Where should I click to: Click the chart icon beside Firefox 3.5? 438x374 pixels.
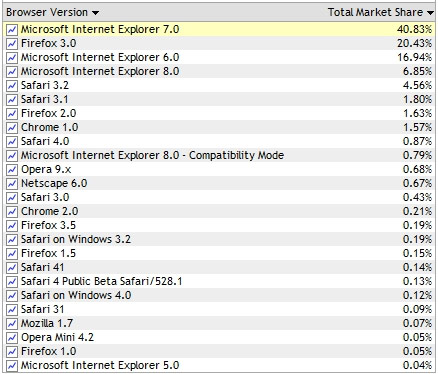(12, 226)
